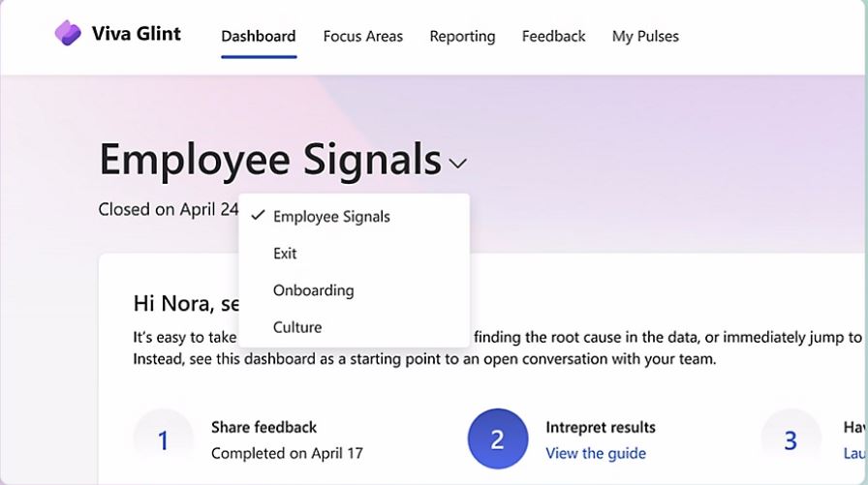Open the Dashboard tab

point(259,36)
